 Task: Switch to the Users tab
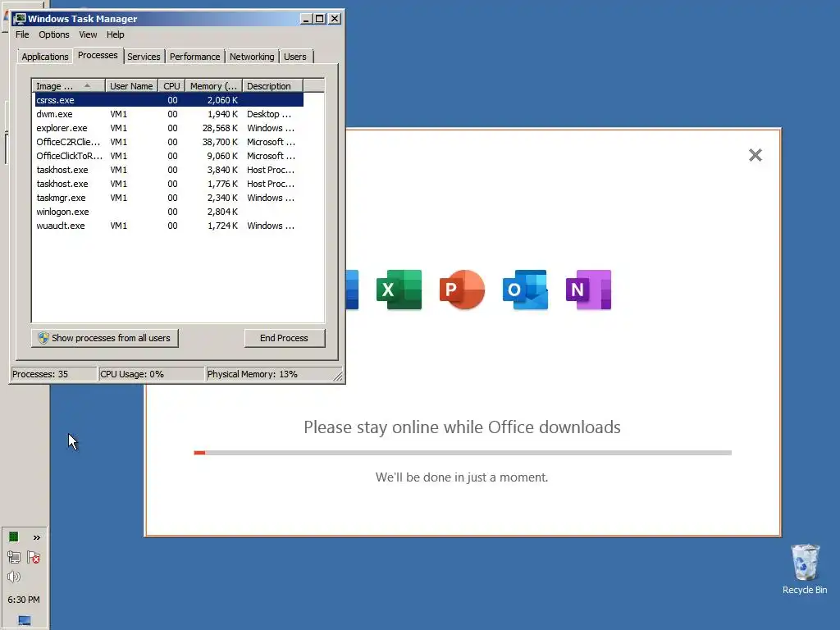(x=295, y=57)
